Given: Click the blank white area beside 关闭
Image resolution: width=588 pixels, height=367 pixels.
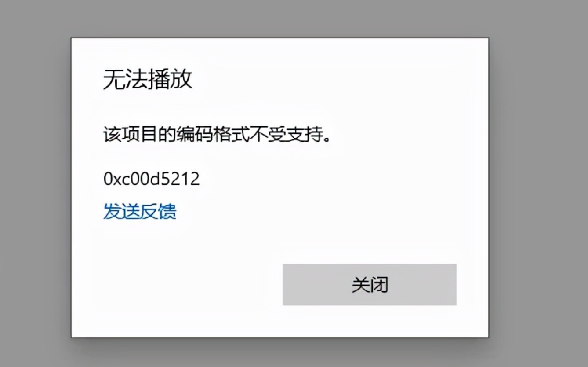Looking at the screenshot, I should click(176, 284).
